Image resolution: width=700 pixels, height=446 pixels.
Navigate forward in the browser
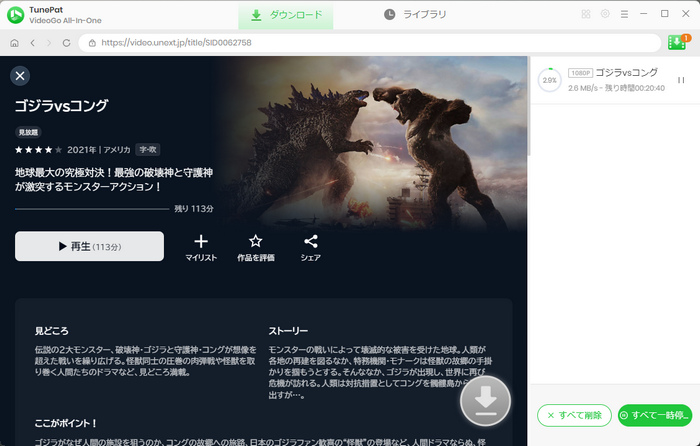coord(49,43)
